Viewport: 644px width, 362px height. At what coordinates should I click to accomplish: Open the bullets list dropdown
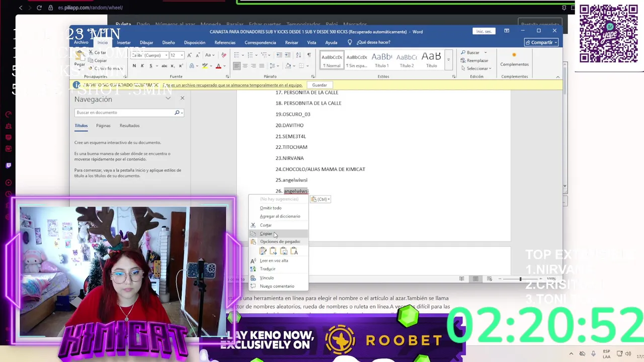click(x=243, y=55)
